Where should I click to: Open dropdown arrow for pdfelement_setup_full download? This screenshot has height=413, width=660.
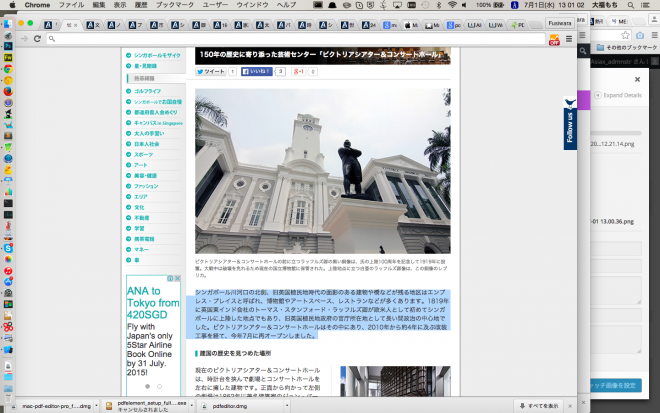coord(192,406)
